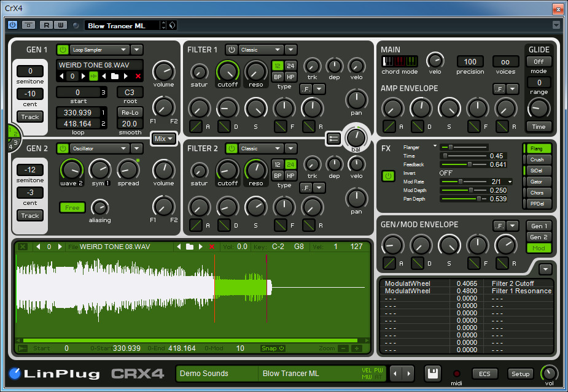Select the Gen 1 envelope tab
The image size is (568, 392).
point(539,226)
